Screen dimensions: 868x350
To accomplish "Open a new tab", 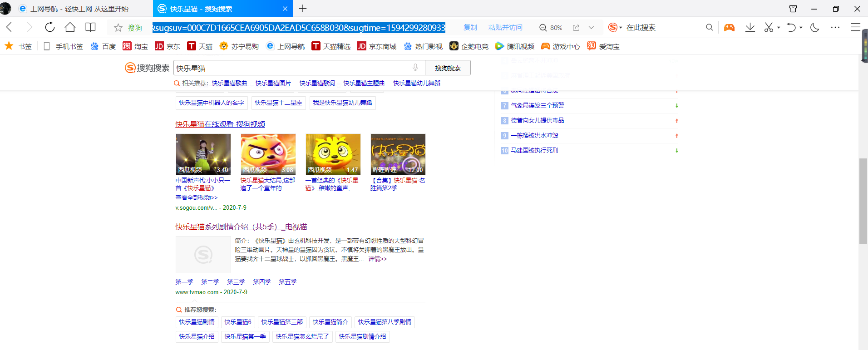I will [x=303, y=9].
